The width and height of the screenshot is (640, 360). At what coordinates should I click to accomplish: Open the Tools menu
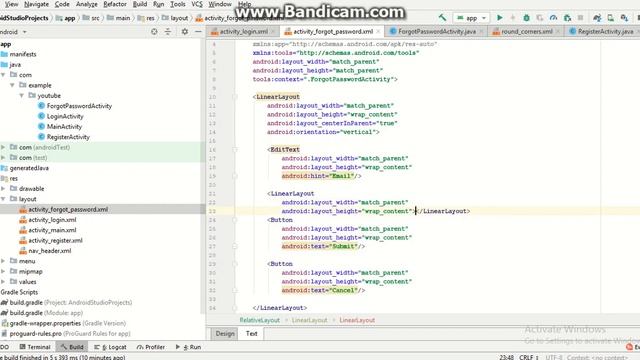pos(178,4)
